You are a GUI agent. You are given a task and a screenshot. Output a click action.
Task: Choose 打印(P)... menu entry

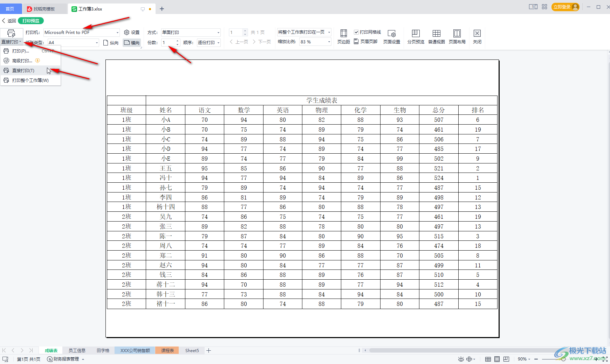coord(30,51)
